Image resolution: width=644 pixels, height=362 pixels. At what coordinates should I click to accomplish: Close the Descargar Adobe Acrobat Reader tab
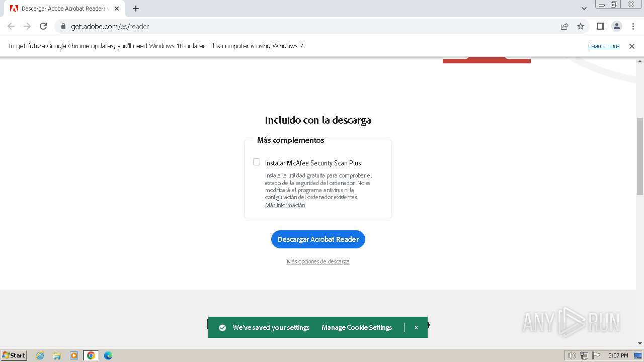117,9
